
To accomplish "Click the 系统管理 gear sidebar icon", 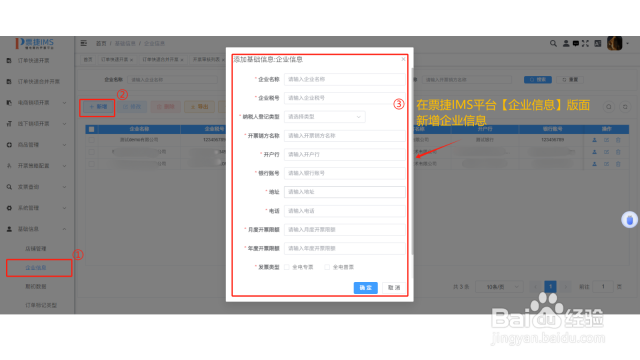I will click(9, 208).
